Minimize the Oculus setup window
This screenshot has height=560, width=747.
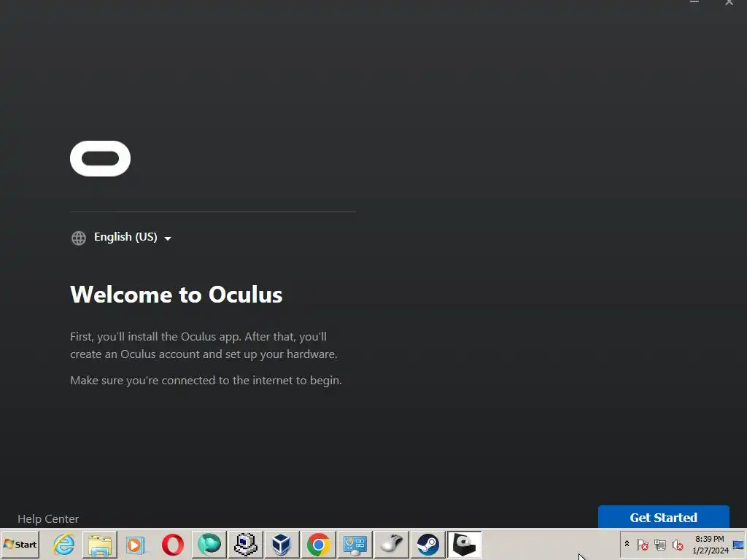click(694, 2)
